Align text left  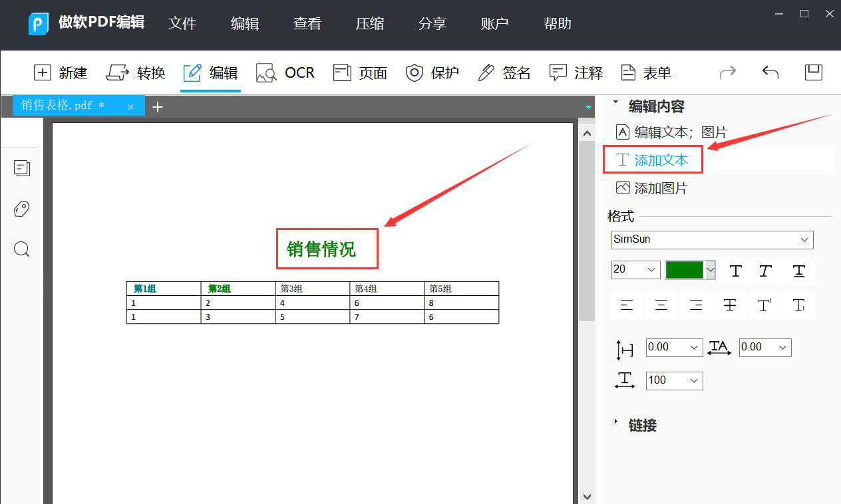point(626,305)
